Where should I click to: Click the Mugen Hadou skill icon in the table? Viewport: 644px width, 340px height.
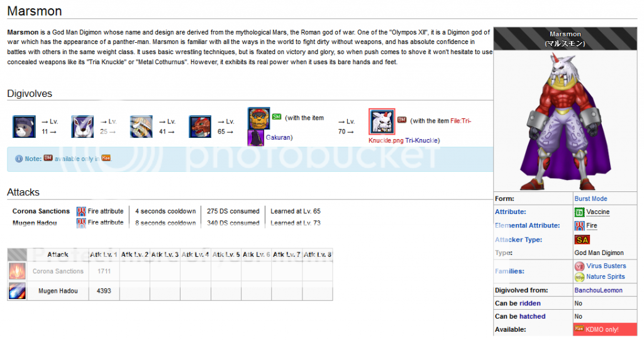click(17, 291)
